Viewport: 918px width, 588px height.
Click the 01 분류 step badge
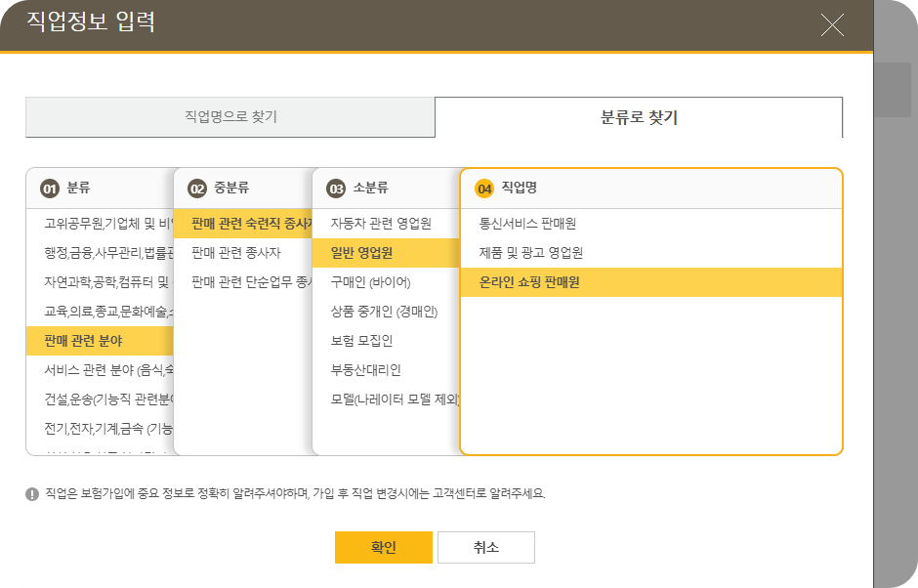[50, 189]
